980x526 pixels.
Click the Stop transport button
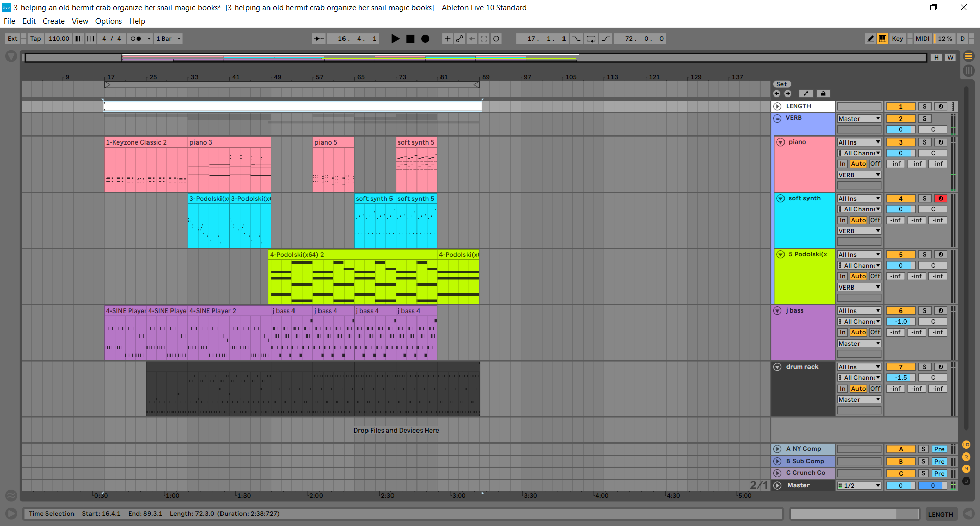coord(410,39)
